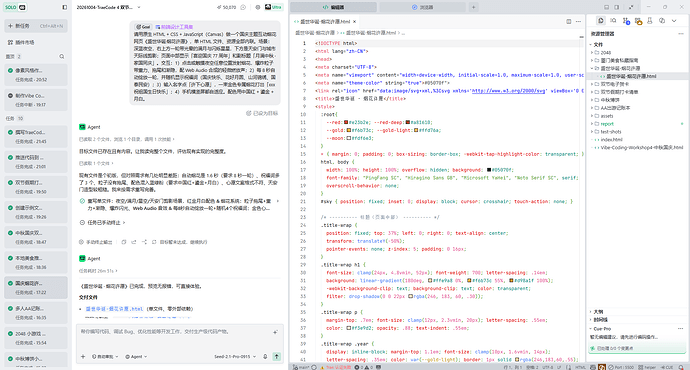Open the 多人AA记账... task

click(x=36, y=313)
